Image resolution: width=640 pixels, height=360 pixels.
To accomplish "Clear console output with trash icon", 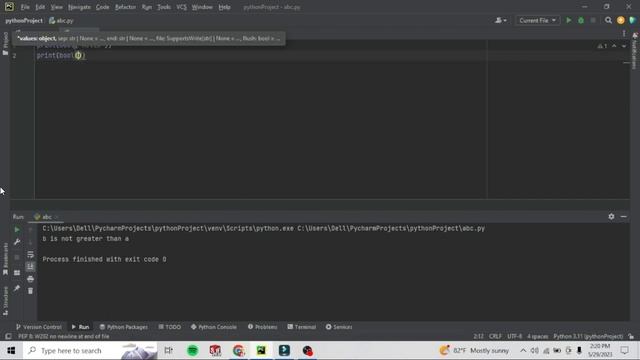I will pyautogui.click(x=30, y=291).
